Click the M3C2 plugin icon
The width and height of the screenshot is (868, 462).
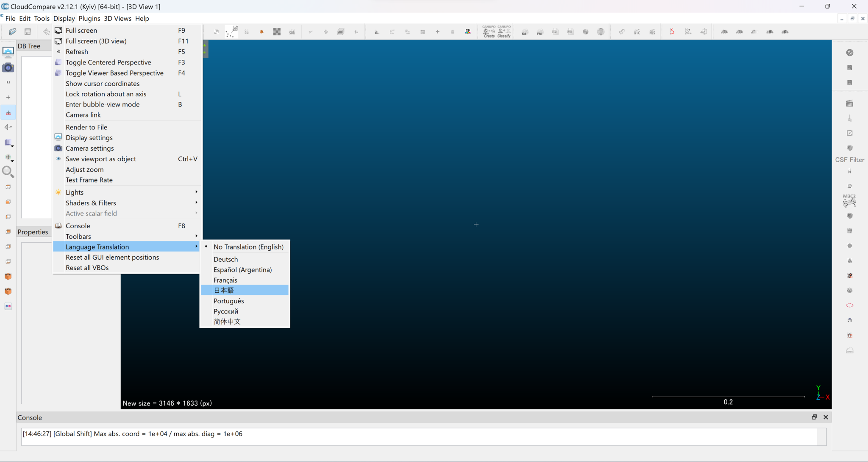[849, 200]
